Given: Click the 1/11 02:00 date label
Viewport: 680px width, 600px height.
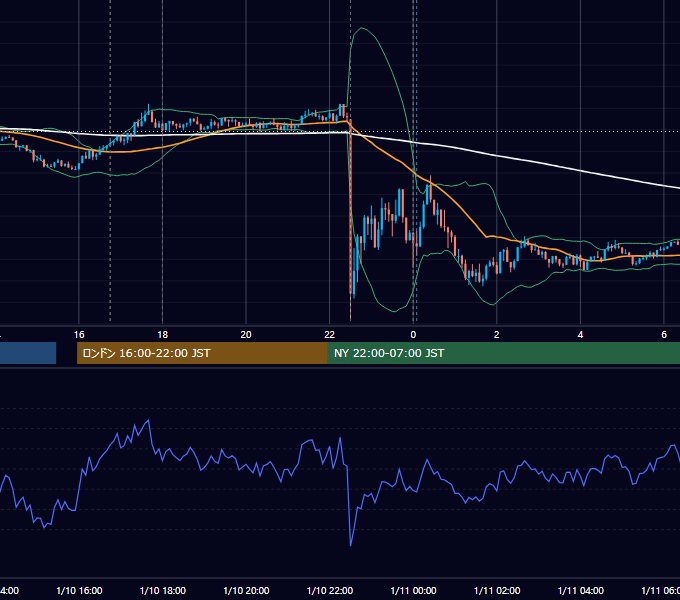Looking at the screenshot, I should (497, 591).
